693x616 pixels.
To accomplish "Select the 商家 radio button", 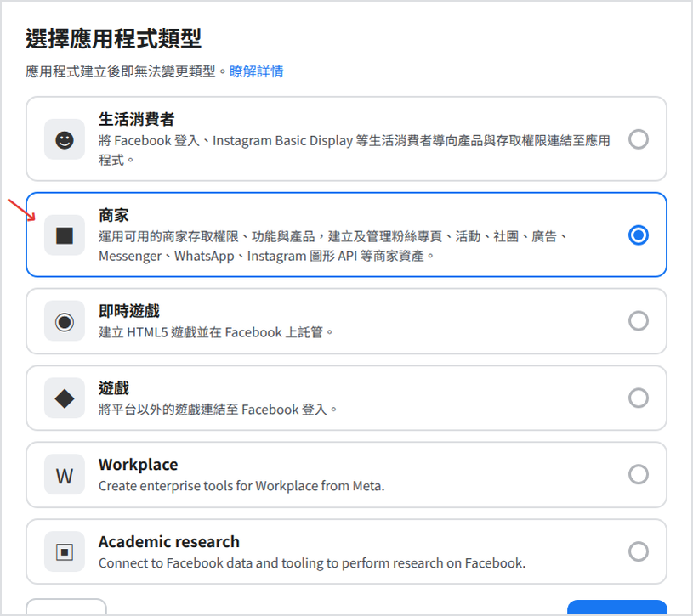I will click(639, 235).
